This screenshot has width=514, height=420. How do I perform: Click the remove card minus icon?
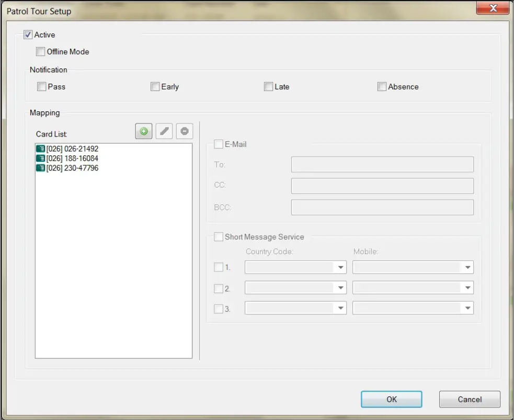tap(185, 131)
